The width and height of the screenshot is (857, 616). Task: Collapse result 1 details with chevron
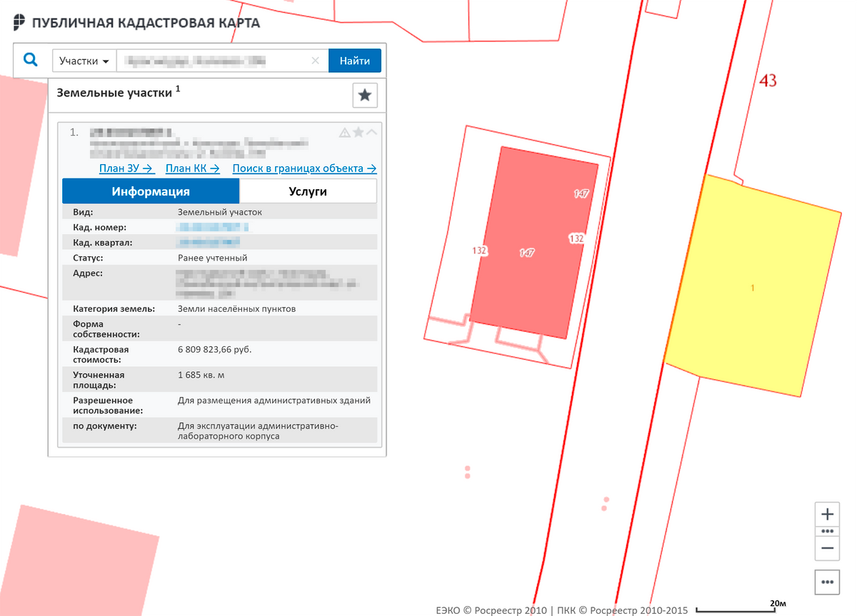click(x=371, y=132)
